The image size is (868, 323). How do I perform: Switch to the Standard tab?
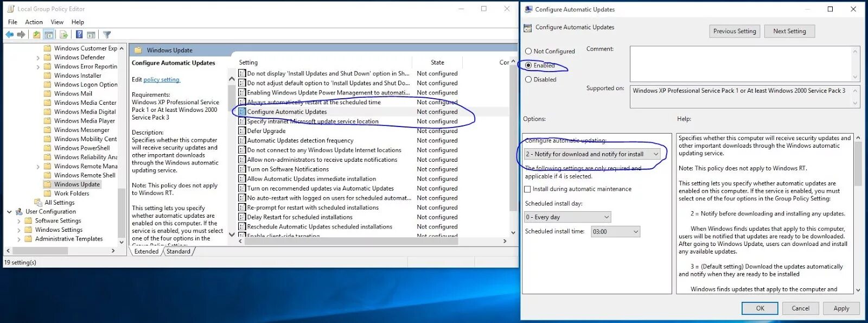click(178, 252)
